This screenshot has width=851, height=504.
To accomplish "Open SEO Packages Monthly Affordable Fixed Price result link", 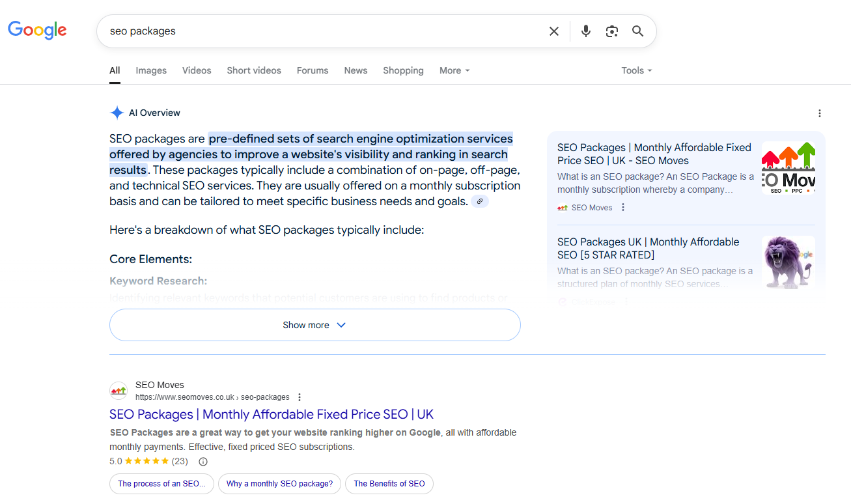I will point(272,414).
